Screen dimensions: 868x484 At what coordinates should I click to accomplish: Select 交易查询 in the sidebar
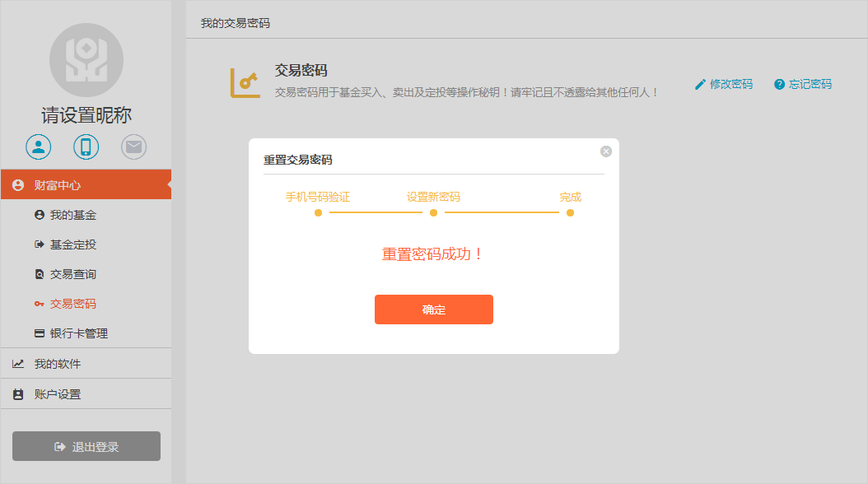(x=72, y=274)
